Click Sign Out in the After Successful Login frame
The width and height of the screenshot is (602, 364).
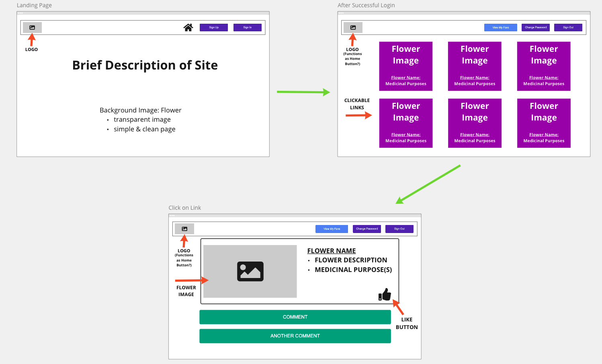[x=568, y=27]
